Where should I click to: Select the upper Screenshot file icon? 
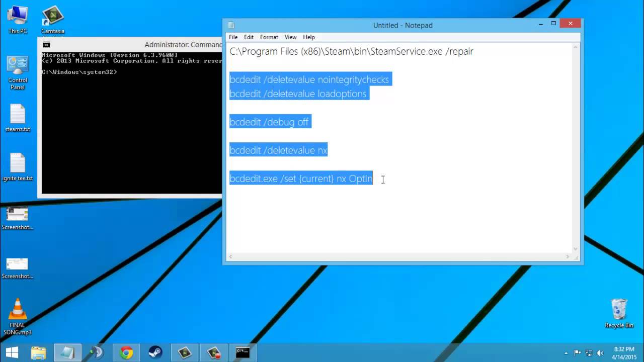[x=17, y=218]
